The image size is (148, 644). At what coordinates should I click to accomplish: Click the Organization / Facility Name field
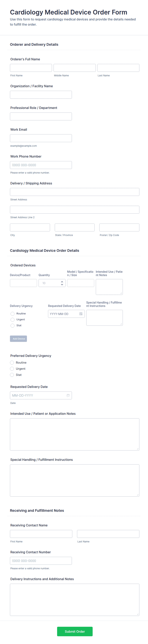coord(41,94)
